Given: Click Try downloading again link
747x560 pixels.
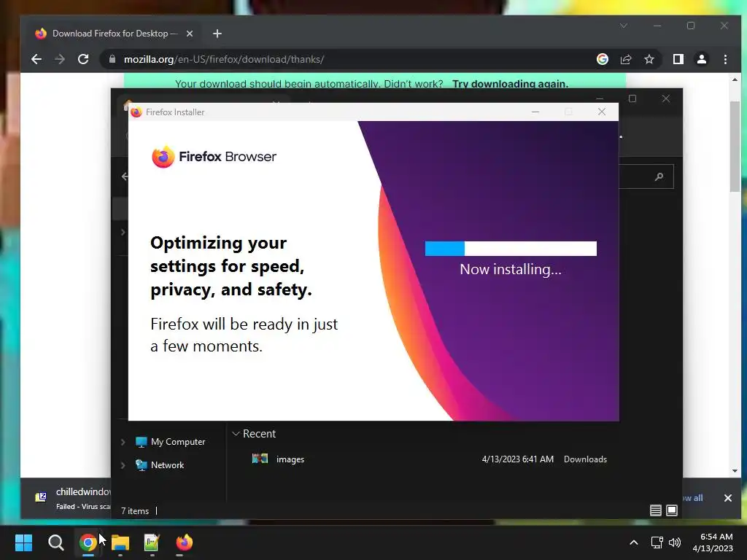Looking at the screenshot, I should tap(510, 84).
